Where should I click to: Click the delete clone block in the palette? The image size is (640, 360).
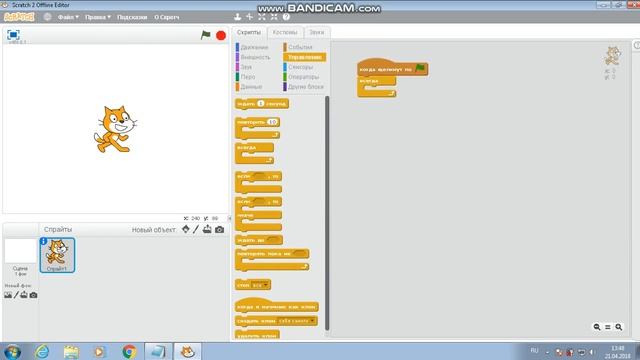tap(257, 335)
